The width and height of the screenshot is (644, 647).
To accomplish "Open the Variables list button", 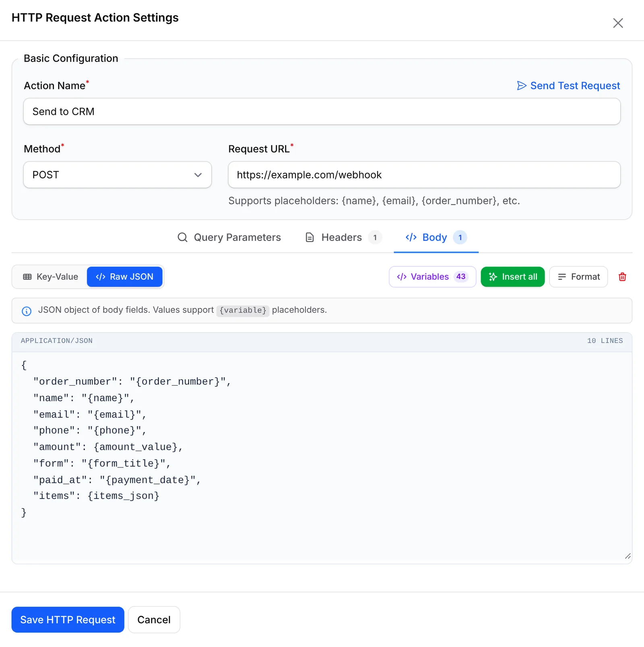I will [432, 277].
